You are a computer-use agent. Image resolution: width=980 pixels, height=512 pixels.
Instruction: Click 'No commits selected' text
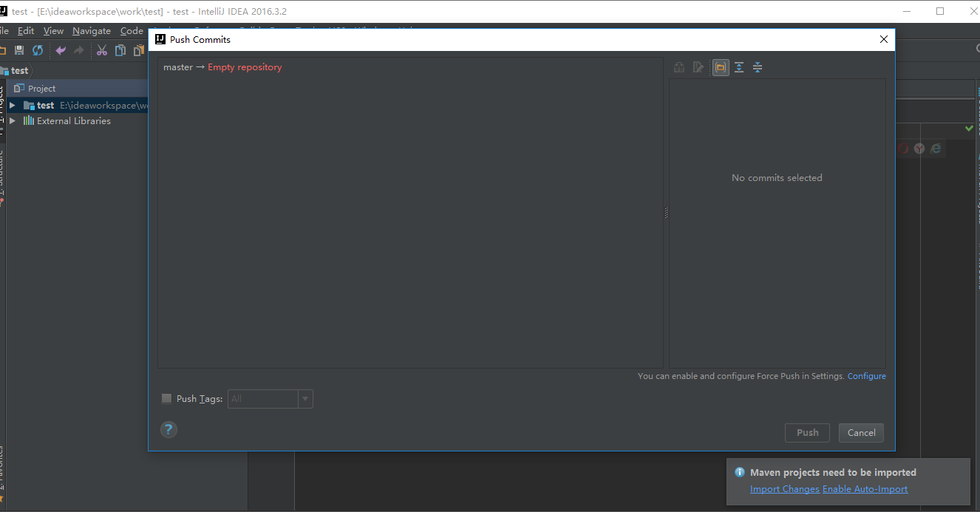(x=777, y=178)
